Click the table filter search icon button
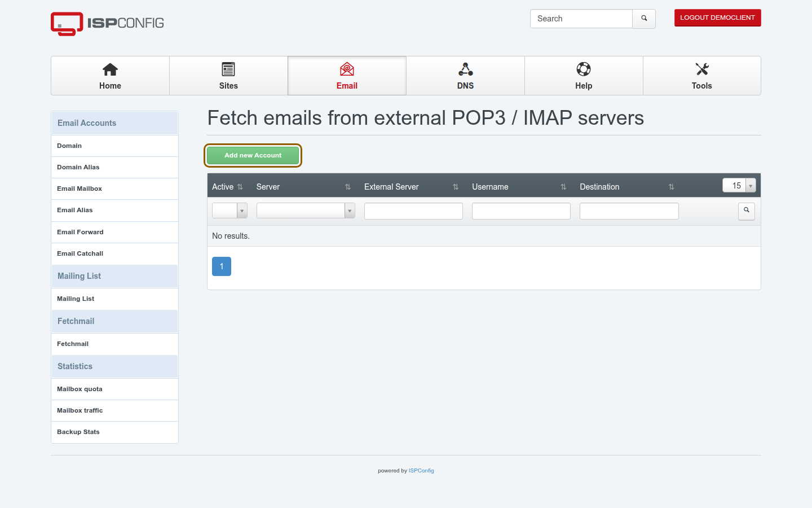Screen dimensions: 812x508 tap(747, 211)
